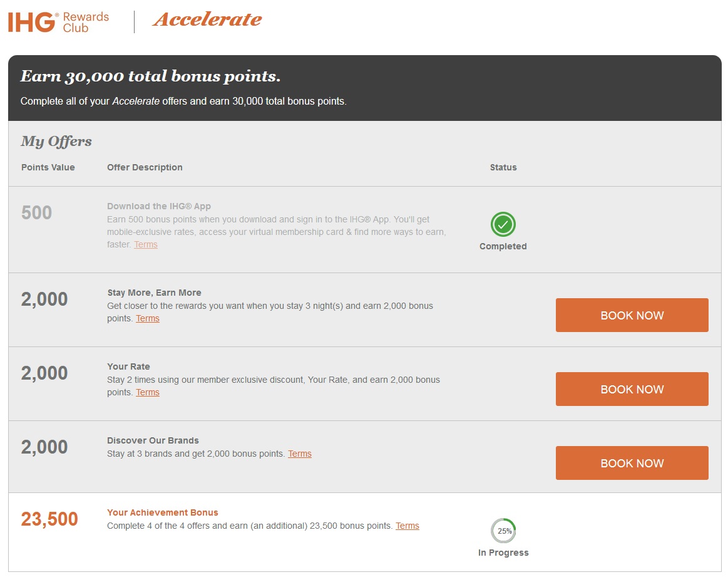Click the Status column header

coord(503,167)
